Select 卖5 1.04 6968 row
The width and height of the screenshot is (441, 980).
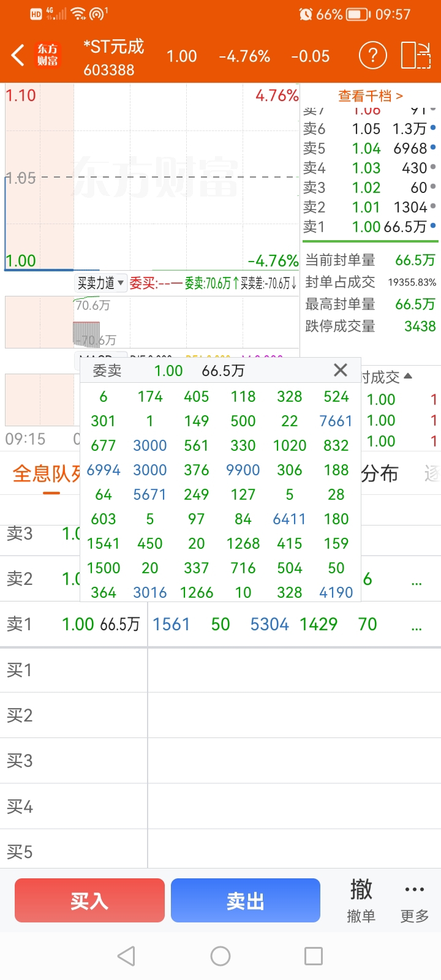pos(370,148)
